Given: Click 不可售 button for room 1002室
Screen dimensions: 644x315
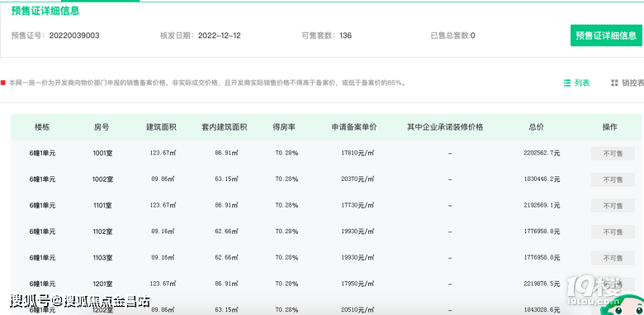Looking at the screenshot, I should (613, 179).
